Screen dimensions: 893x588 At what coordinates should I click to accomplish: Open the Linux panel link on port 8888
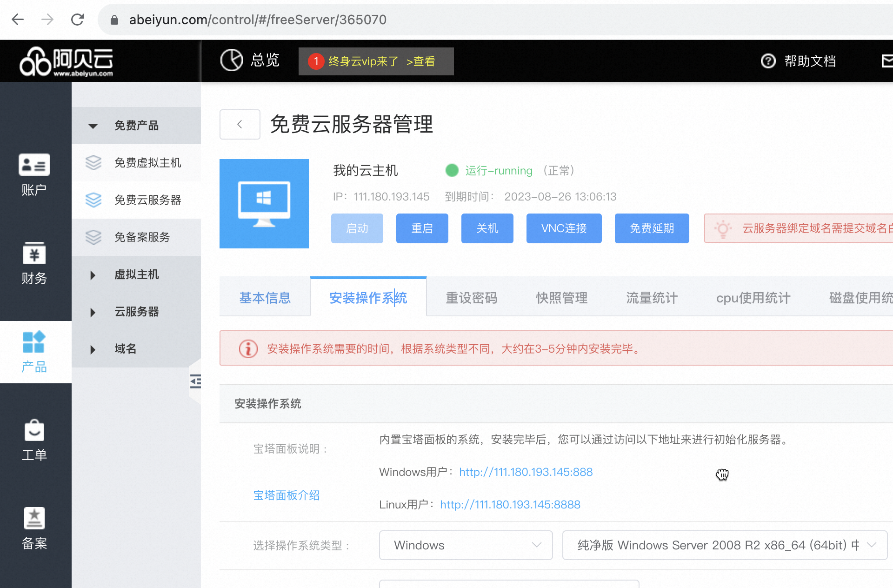[510, 505]
